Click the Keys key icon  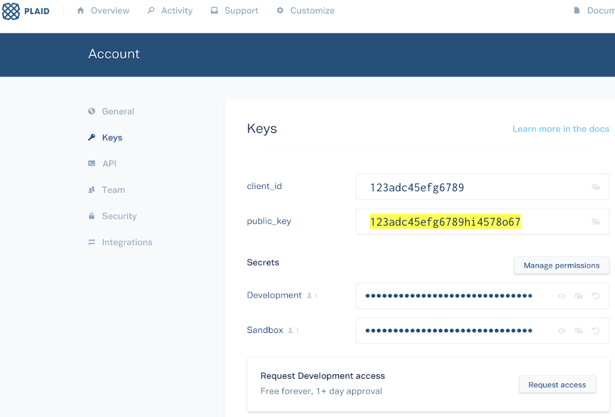coord(92,137)
